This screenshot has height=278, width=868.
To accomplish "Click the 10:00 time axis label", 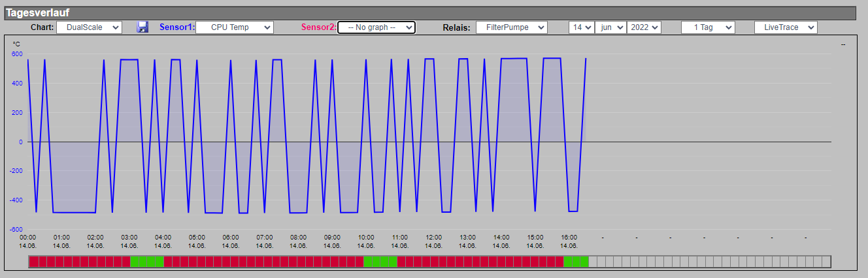I will pos(366,238).
